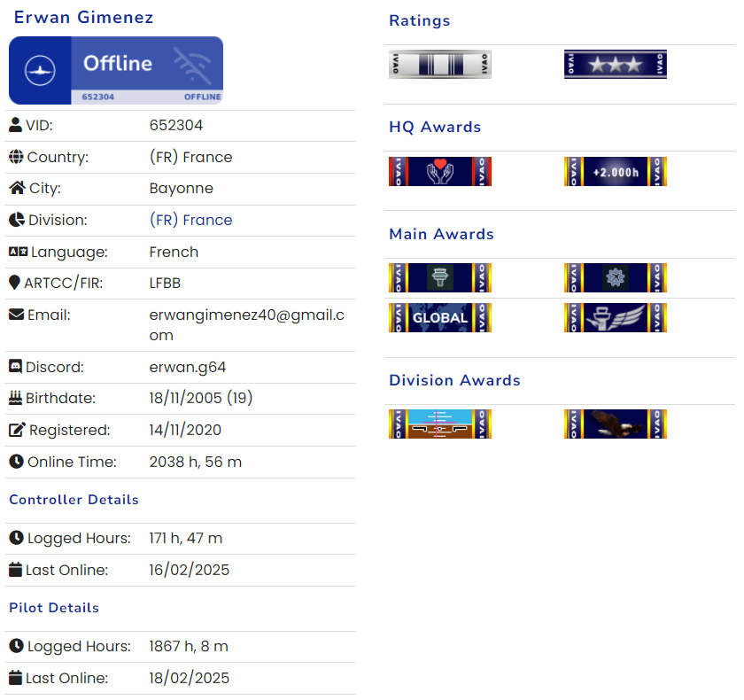
Task: Open the (FR) France division link
Action: tap(190, 220)
